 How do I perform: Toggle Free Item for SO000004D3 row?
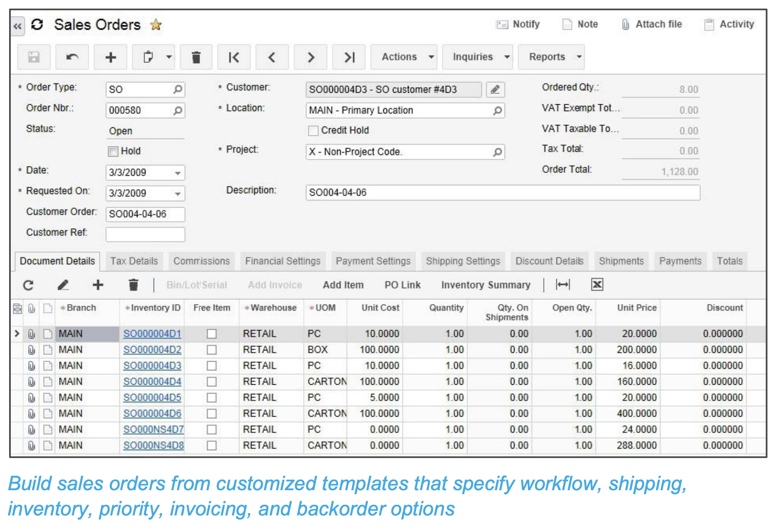point(212,366)
